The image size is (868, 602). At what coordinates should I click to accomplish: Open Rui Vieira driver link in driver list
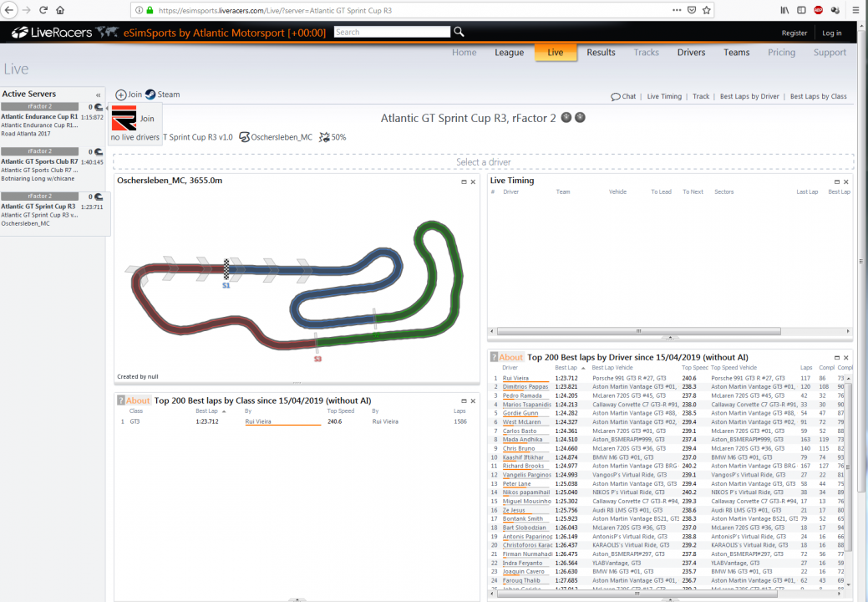click(515, 378)
